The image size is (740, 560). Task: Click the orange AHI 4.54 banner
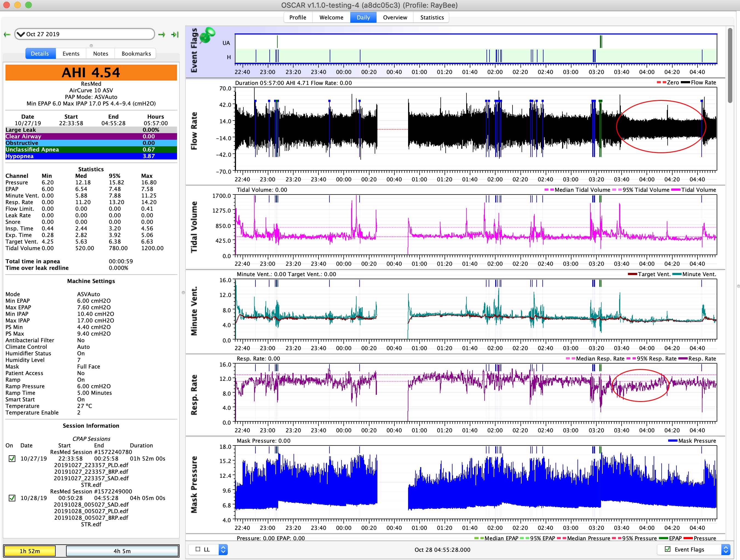[x=91, y=73]
